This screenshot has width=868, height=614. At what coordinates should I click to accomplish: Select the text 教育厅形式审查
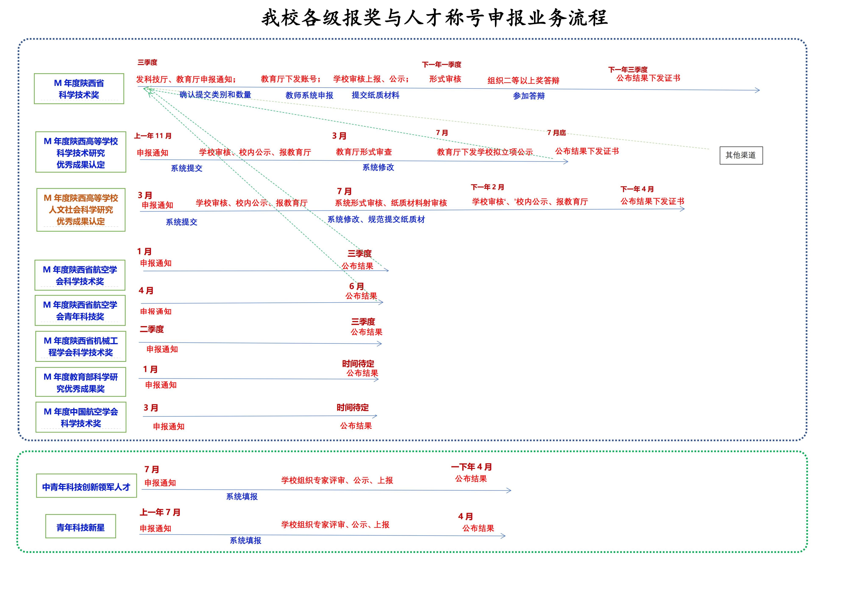point(364,152)
